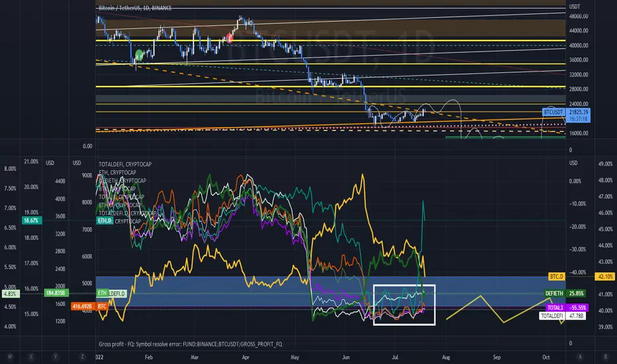Click the teal 18.67% value tag
The image size is (617, 364).
tap(30, 221)
